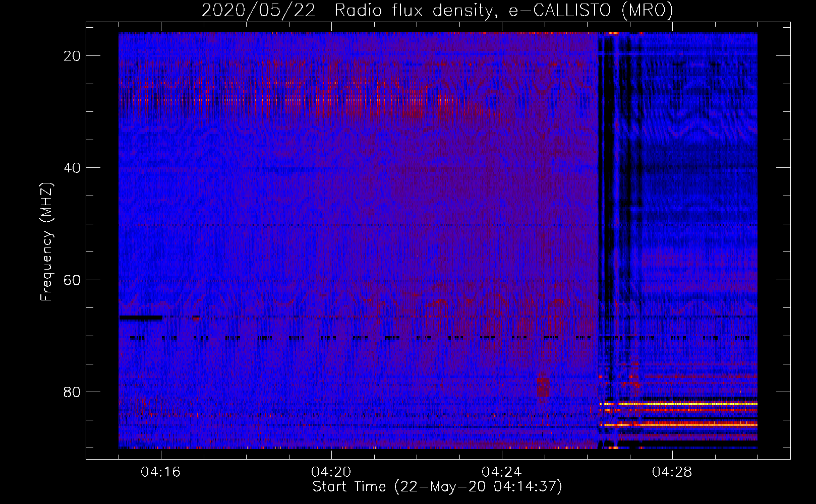Click the '04:20' time tick label

[x=331, y=472]
